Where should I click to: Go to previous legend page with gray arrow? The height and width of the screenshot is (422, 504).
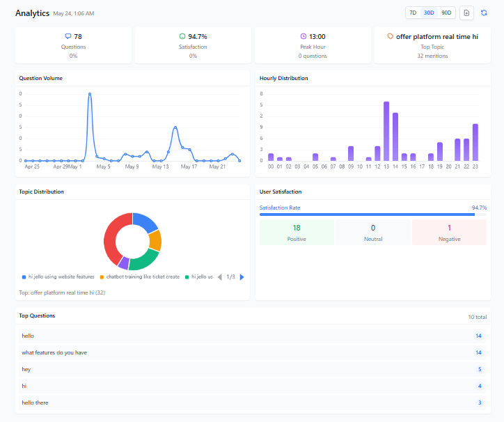coord(220,277)
